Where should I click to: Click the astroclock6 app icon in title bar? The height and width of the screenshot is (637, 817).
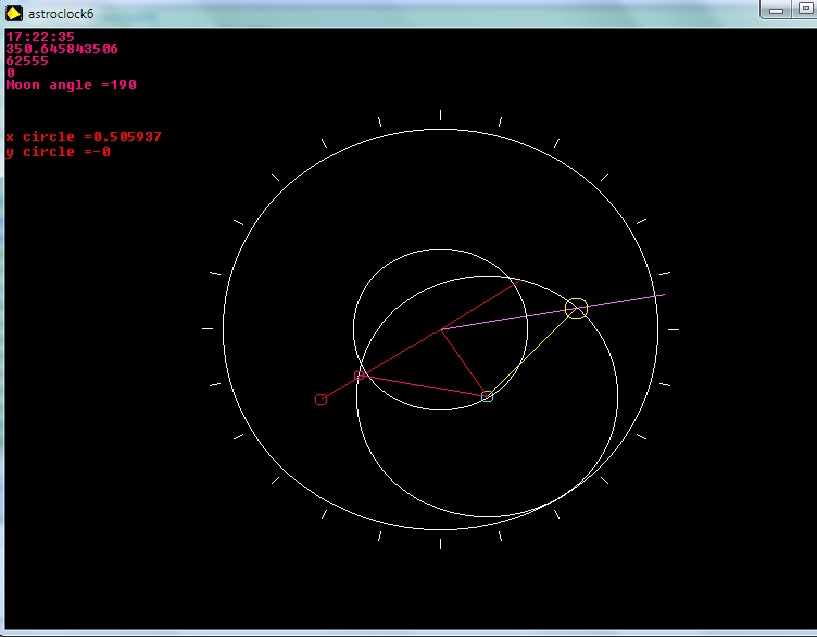pyautogui.click(x=14, y=13)
